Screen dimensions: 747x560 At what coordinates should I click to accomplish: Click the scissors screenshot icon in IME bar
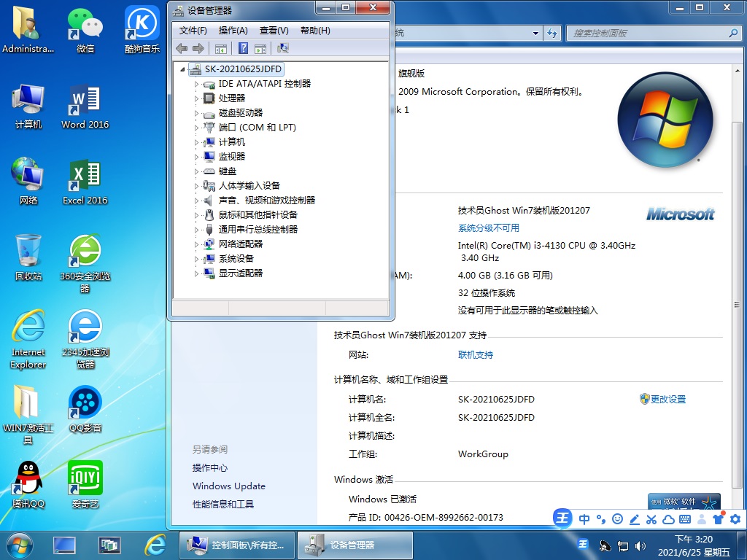point(651,519)
